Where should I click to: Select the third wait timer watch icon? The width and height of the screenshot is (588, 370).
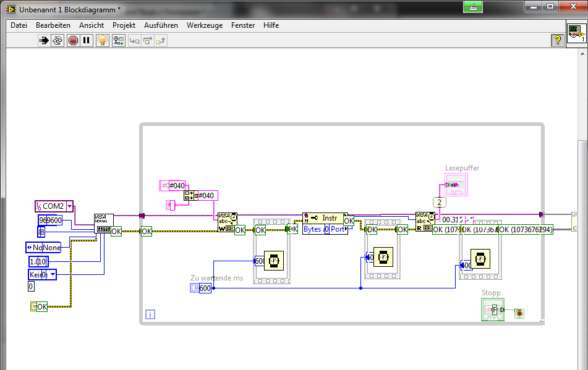click(x=480, y=259)
